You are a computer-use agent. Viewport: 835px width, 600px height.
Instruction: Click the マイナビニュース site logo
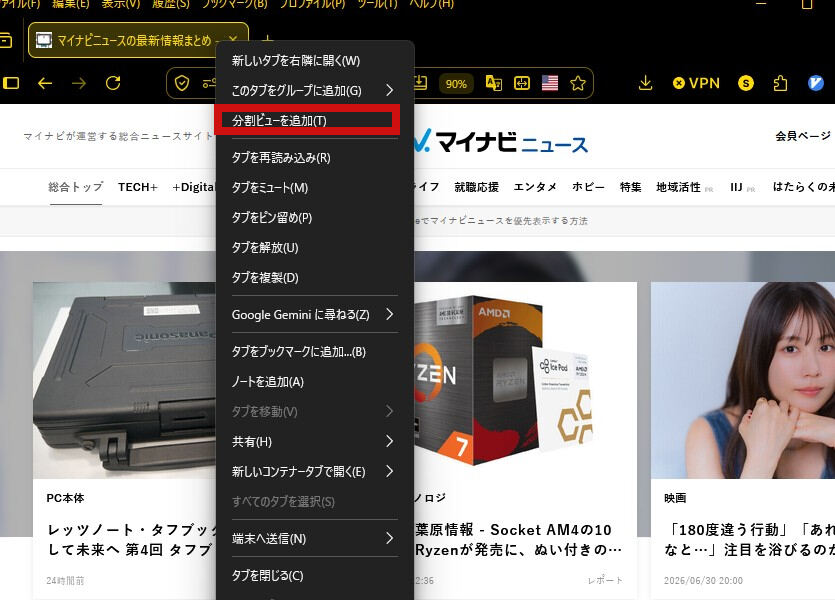click(x=501, y=141)
